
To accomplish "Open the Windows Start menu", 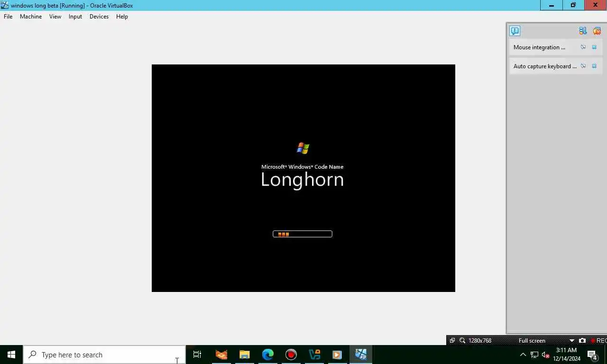I will click(x=11, y=355).
